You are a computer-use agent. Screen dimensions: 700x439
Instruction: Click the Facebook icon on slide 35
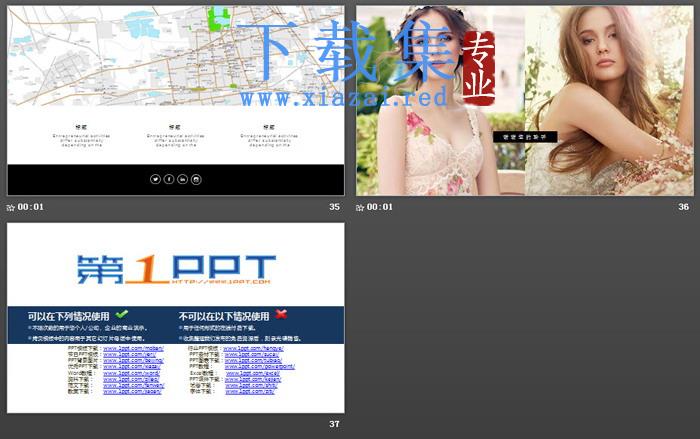pos(169,179)
